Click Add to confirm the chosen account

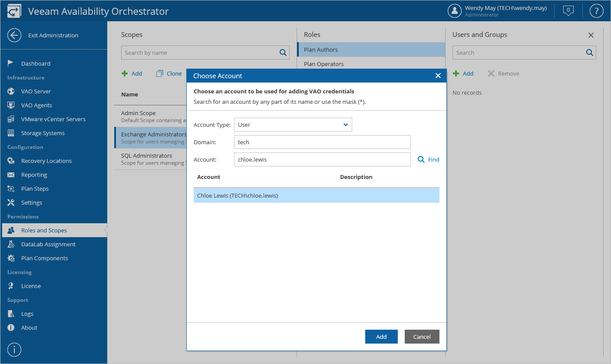381,336
